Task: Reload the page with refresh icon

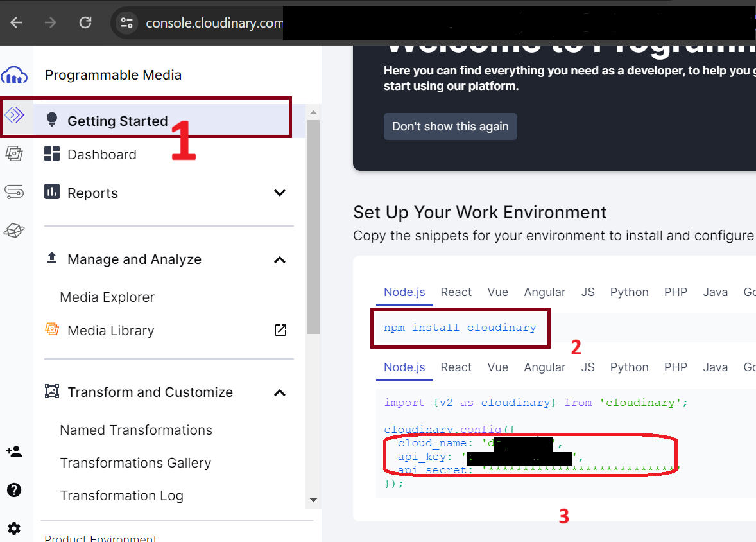Action: 85,22
